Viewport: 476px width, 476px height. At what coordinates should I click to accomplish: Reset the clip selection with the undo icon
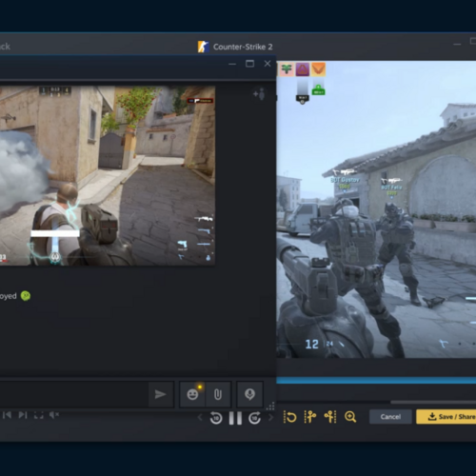click(x=289, y=417)
